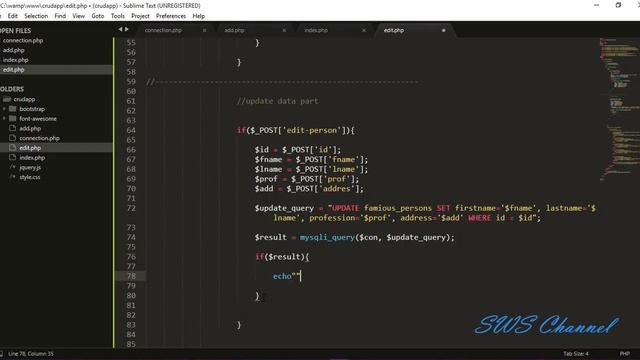Viewport: 640px width, 360px height.
Task: Click the file icon beside index.php in the folder tree
Action: click(13, 158)
